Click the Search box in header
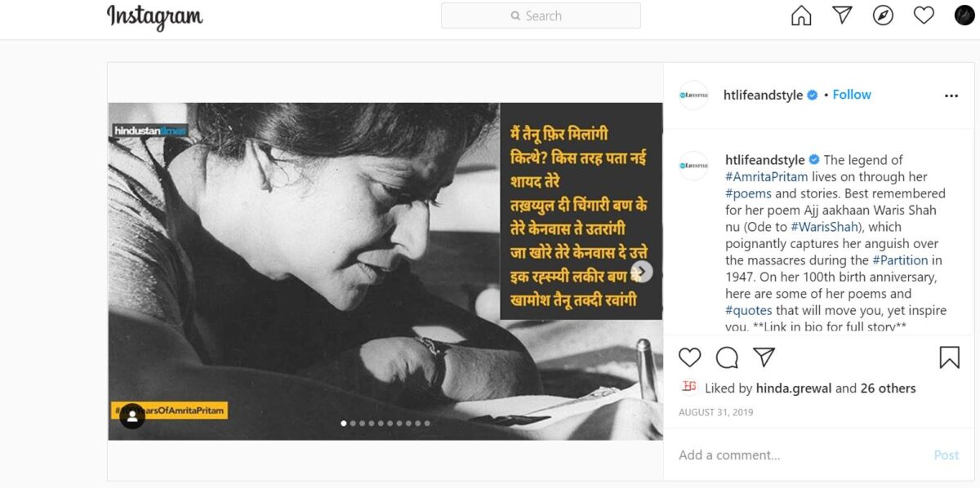 coord(541,16)
